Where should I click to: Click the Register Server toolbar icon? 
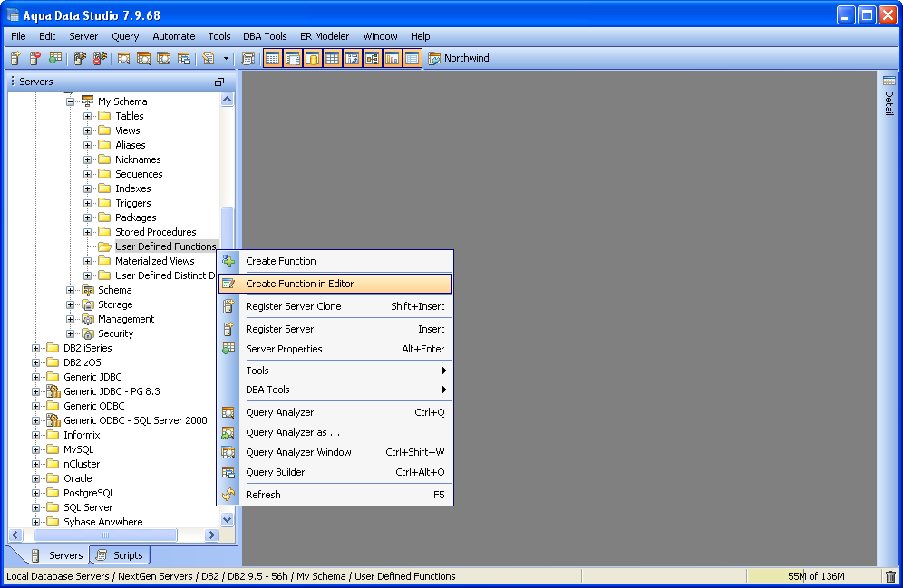15,58
